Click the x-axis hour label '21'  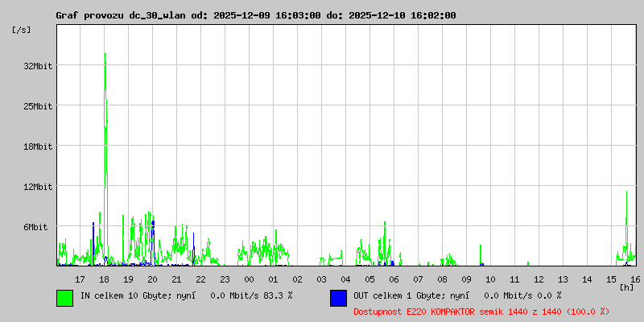(176, 279)
